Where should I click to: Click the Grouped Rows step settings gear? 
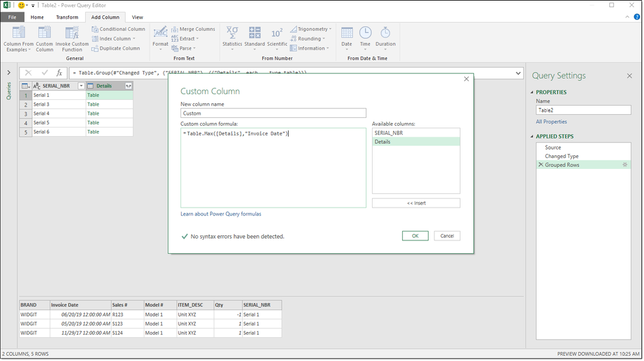click(x=624, y=165)
